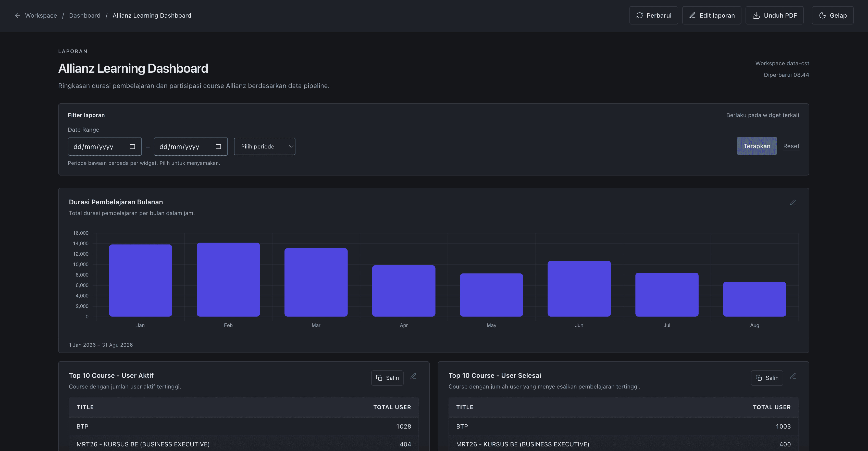868x451 pixels.
Task: Click the Aug bar in the chart
Action: click(754, 299)
